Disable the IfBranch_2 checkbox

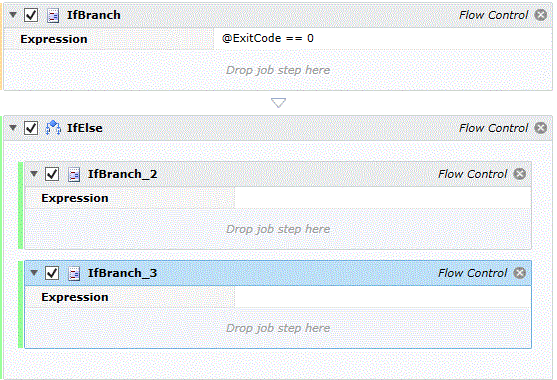[52, 174]
